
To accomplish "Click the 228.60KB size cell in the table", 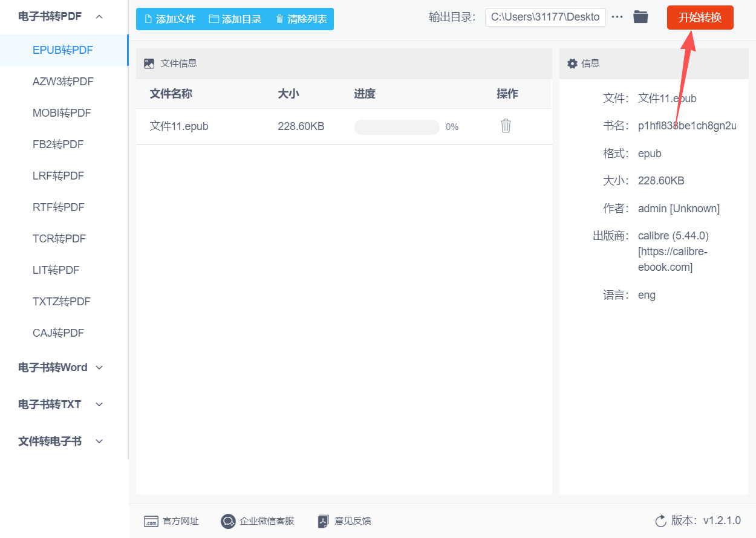I will tap(301, 126).
